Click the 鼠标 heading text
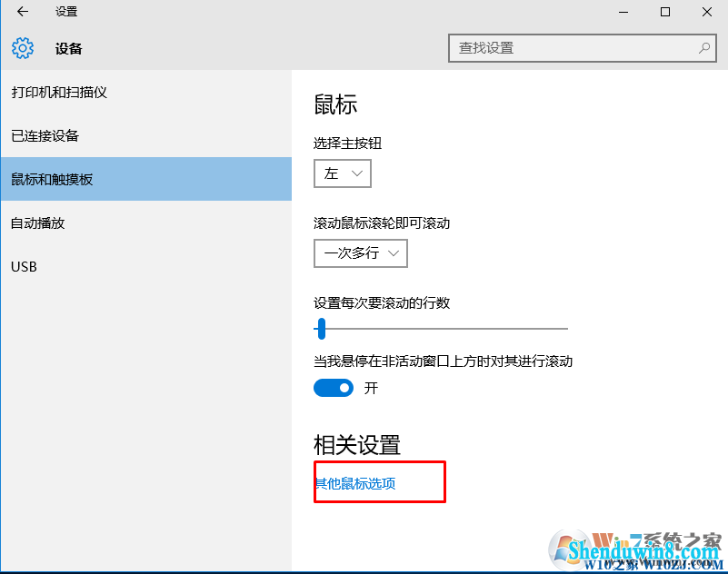Viewport: 728px width, 574px height. (x=335, y=104)
